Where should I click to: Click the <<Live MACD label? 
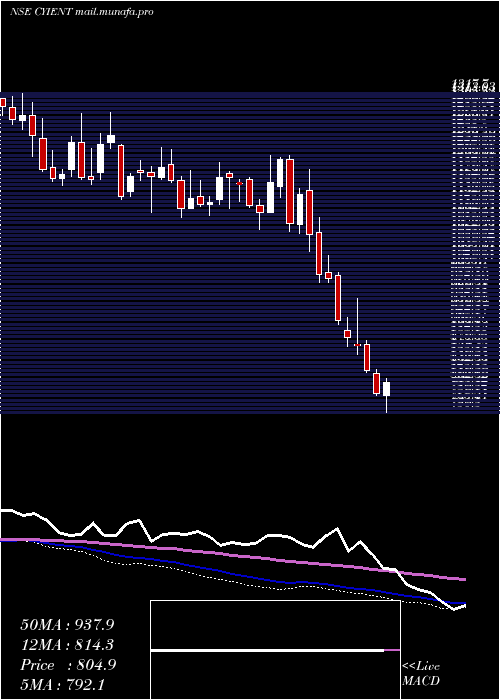[421, 674]
